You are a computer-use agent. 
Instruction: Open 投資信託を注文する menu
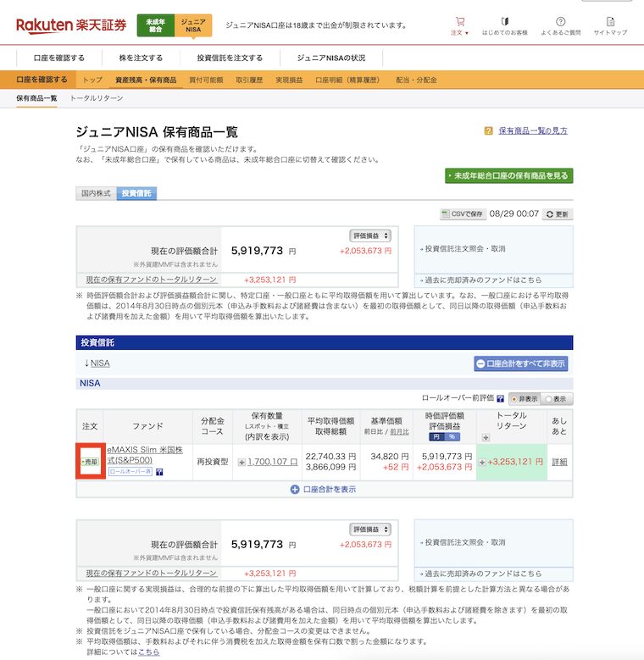[230, 58]
